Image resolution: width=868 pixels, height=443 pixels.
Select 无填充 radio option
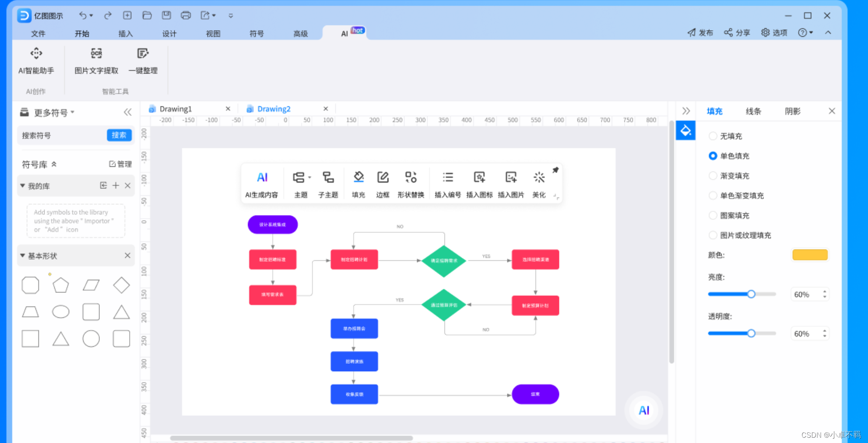point(713,136)
